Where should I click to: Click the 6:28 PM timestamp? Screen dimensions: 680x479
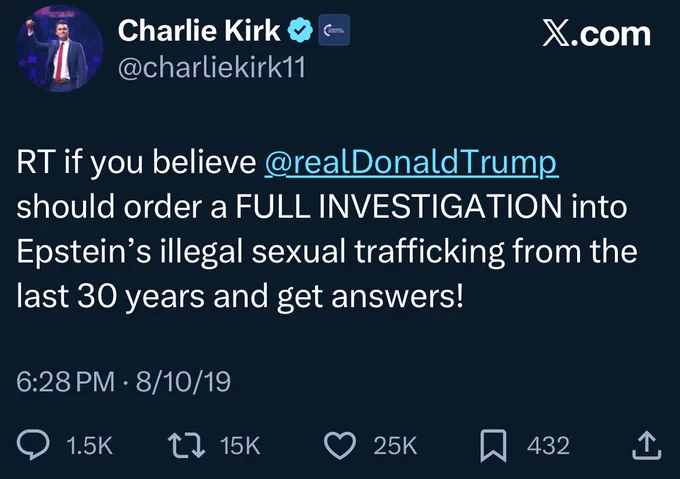coord(65,381)
